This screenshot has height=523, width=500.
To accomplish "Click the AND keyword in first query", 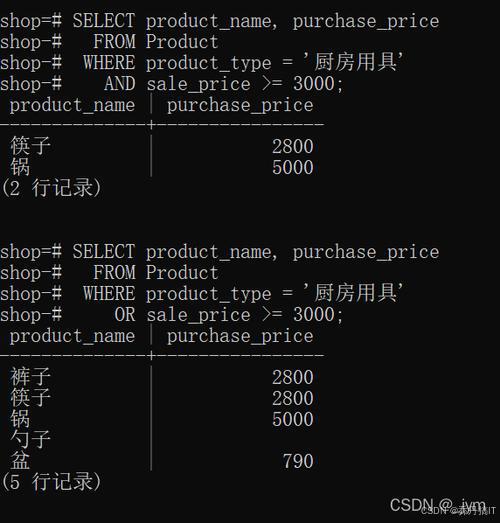I will (119, 83).
